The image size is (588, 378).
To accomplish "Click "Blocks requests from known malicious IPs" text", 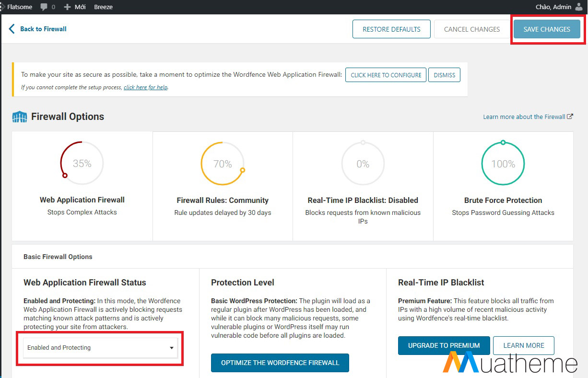I will click(x=363, y=217).
